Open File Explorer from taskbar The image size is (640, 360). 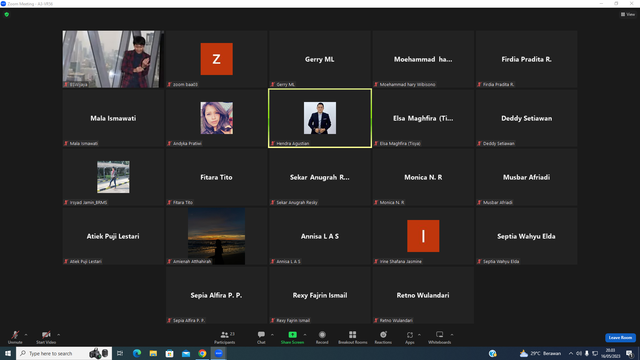pyautogui.click(x=153, y=353)
